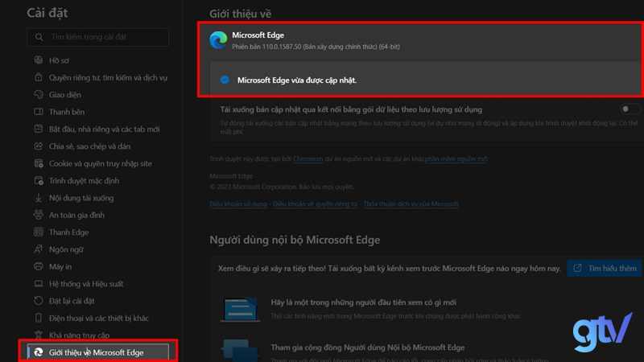This screenshot has width=644, height=362.
Task: Click the 2023 Microsoft Corporation copyright text
Action: coord(282,187)
